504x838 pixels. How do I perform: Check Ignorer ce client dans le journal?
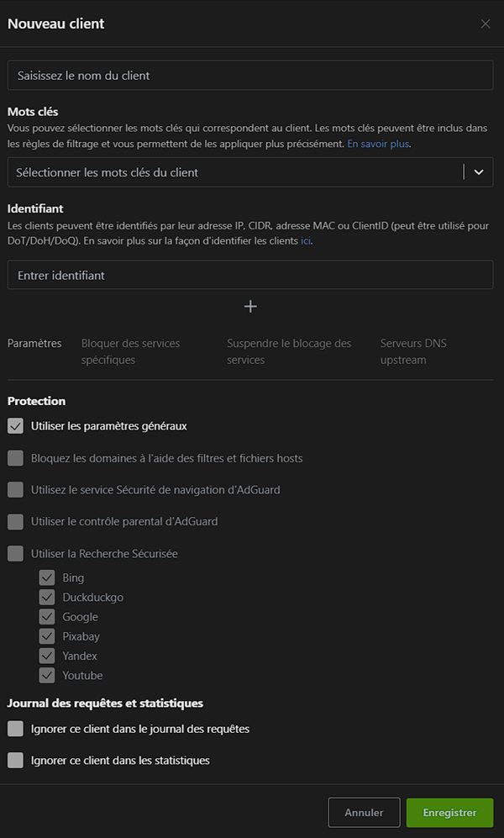15,729
